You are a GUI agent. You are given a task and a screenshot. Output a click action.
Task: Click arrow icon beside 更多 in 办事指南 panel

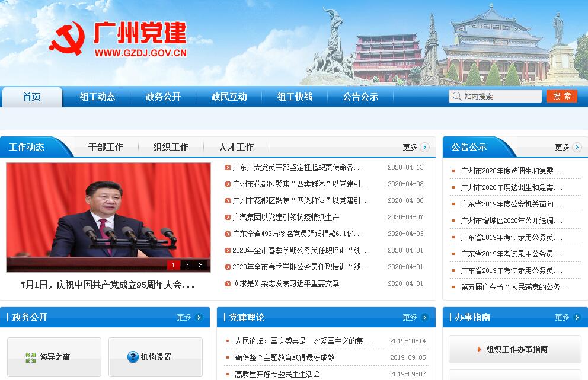[577, 317]
